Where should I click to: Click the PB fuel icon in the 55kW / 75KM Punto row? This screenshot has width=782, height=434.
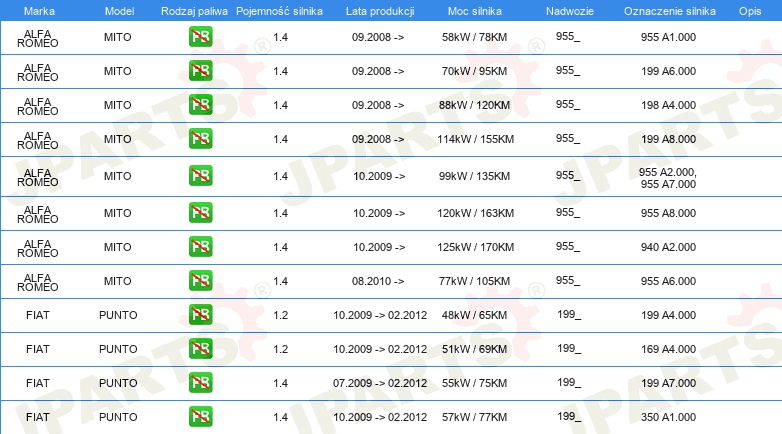(x=200, y=383)
